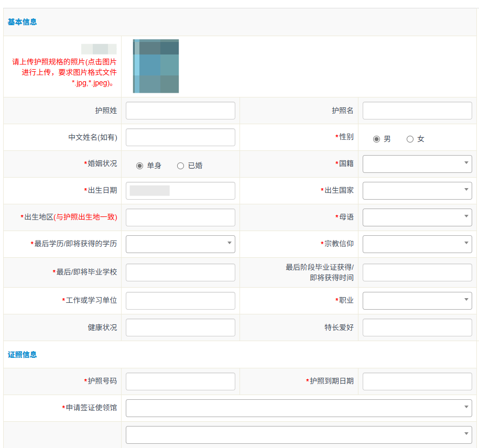
Task: Open 申请签证使领馆 embassy dropdown
Action: pos(299,408)
